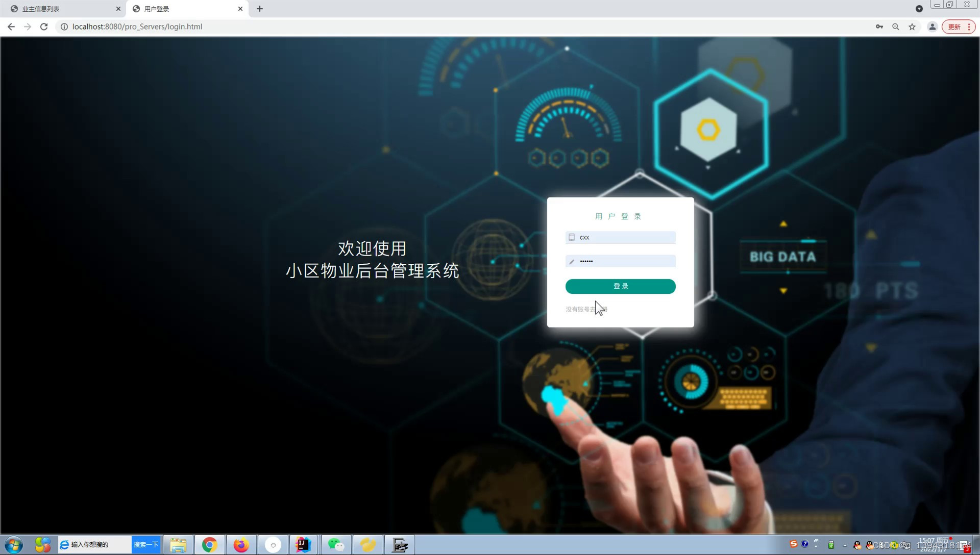Open the tab search dropdown arrow
This screenshot has height=555, width=980.
[919, 9]
